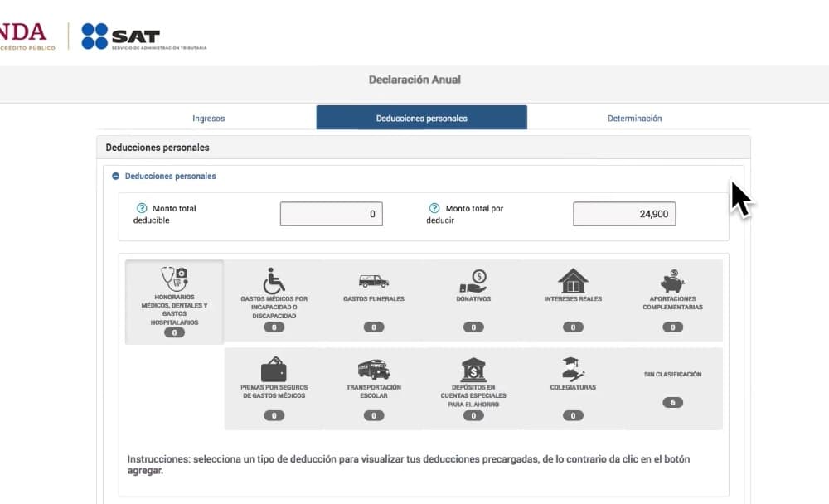Pick the Aportaciones Complementarias piggy bank icon
The width and height of the screenshot is (829, 504).
click(672, 280)
